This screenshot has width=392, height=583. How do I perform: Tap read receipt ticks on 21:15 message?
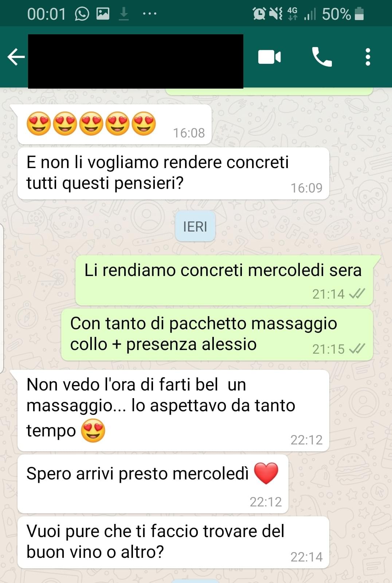coord(357,349)
